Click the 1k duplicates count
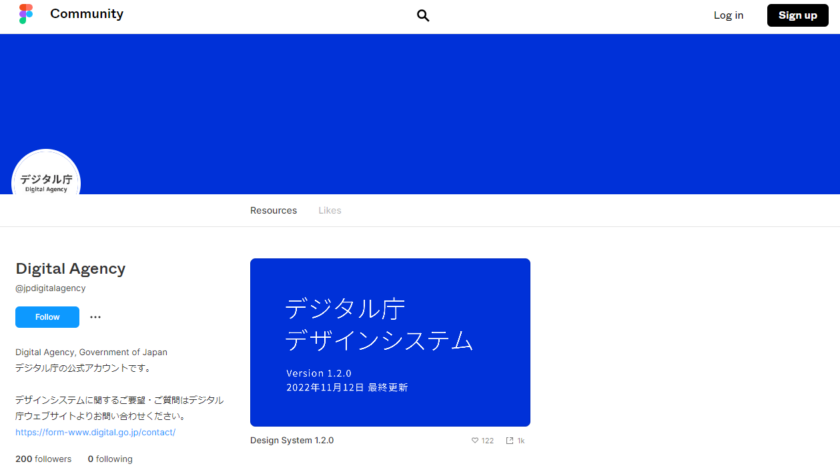840x472 pixels. pos(521,441)
